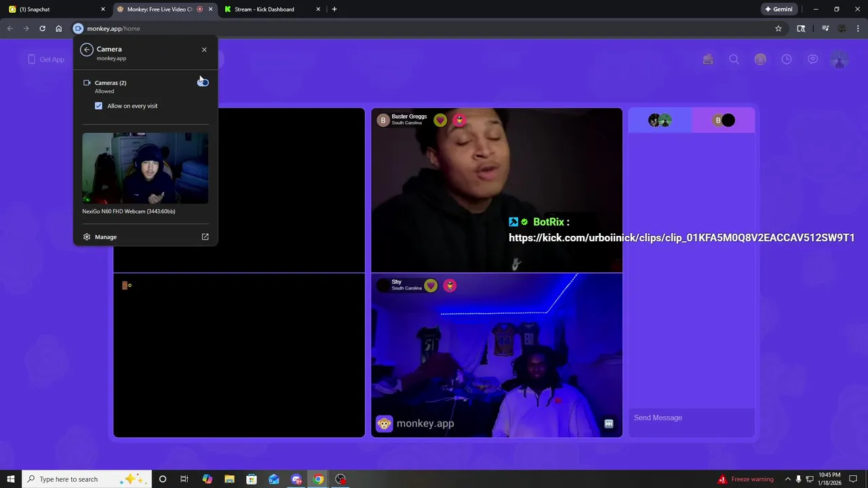The width and height of the screenshot is (868, 488).
Task: Click Buster Greggs video feed
Action: pos(496,190)
